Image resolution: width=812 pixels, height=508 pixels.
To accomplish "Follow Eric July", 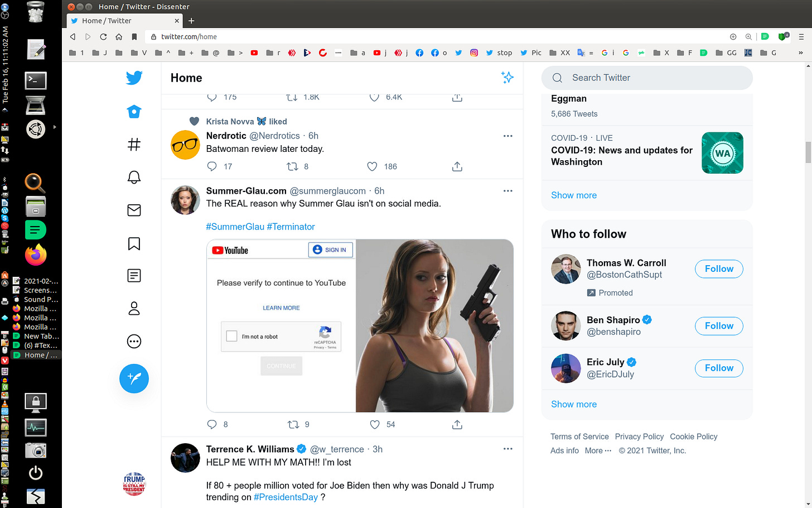I will click(719, 368).
